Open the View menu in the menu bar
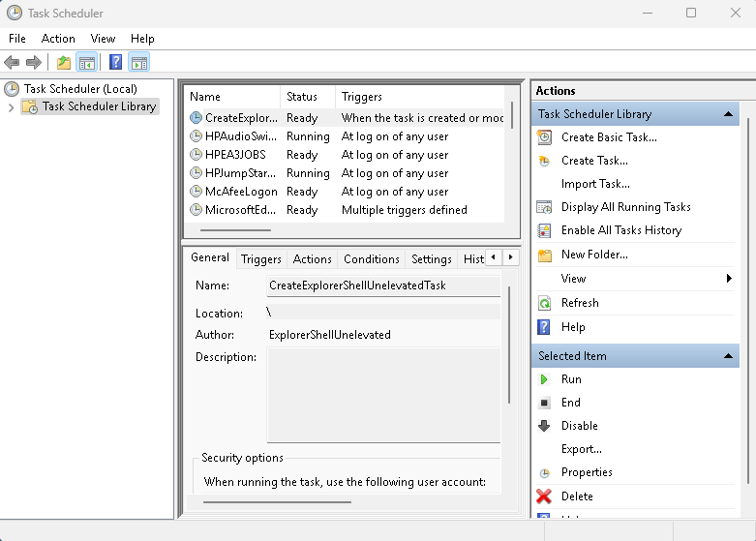The image size is (756, 541). tap(103, 39)
